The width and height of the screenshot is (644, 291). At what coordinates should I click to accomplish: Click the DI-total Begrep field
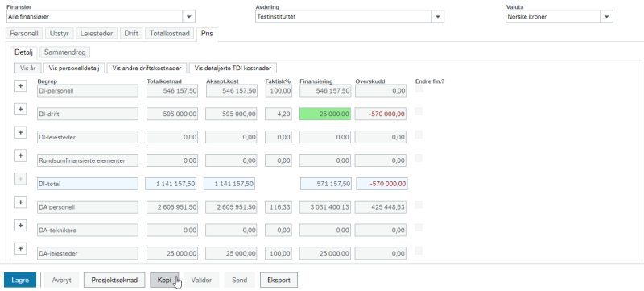(88, 184)
